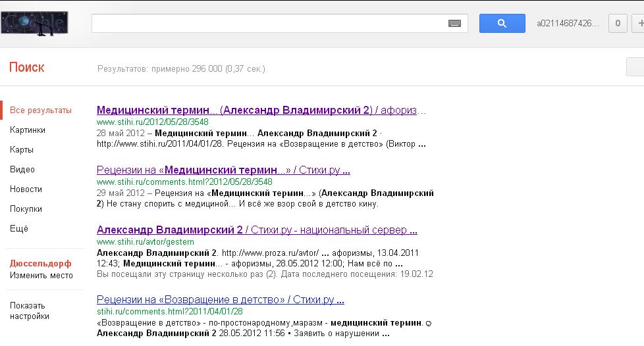
Task: Switch to 'Карты' search results
Action: (x=22, y=150)
